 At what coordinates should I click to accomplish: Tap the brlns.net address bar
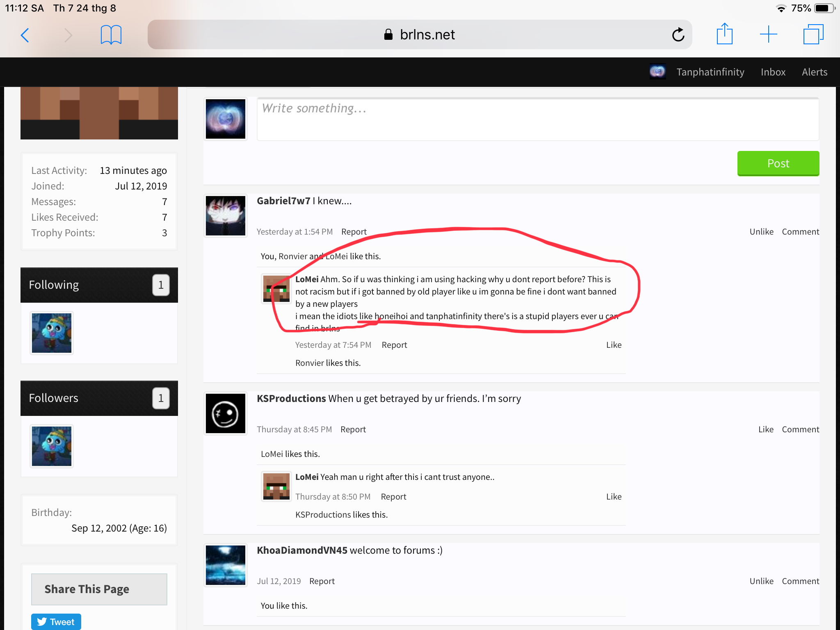420,34
